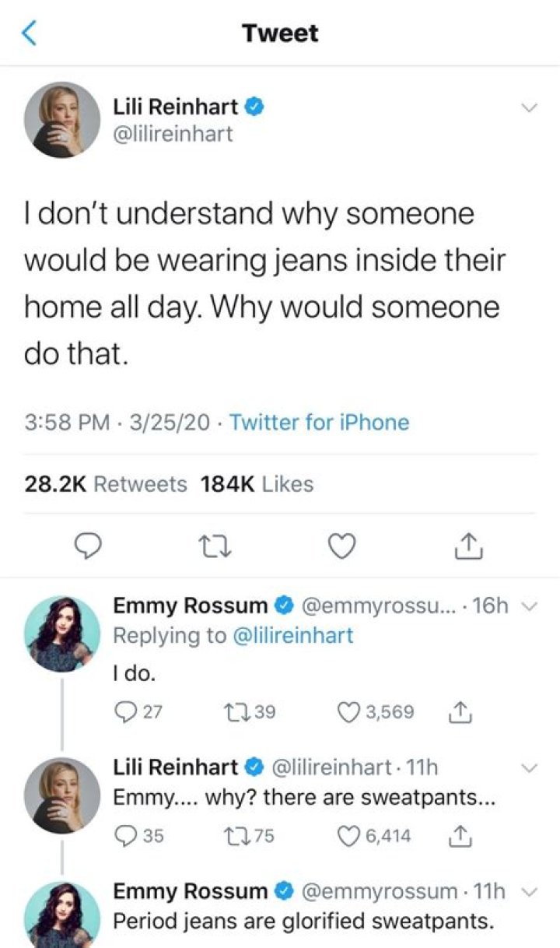Expand options on Emmy Rossum's first reply

tap(528, 606)
